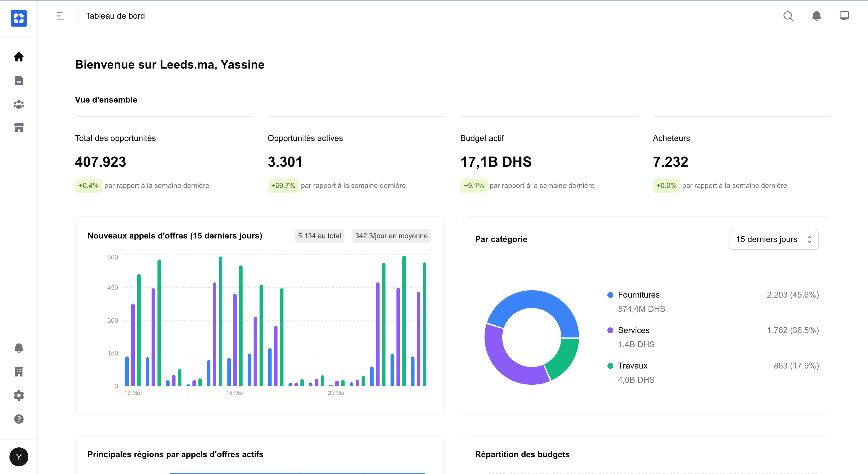Viewport: 868px width, 474px height.
Task: Open top header notifications bell
Action: pyautogui.click(x=816, y=16)
